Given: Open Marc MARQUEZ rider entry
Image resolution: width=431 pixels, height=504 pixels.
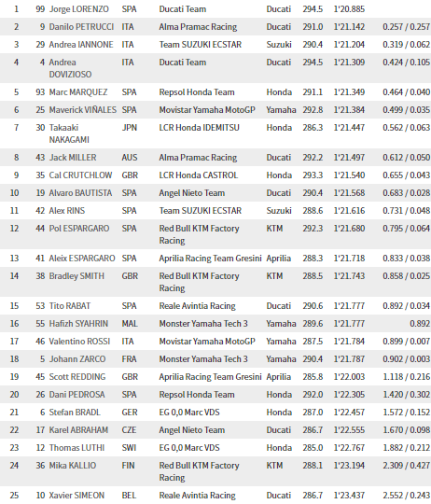Looking at the screenshot, I should pos(78,91).
